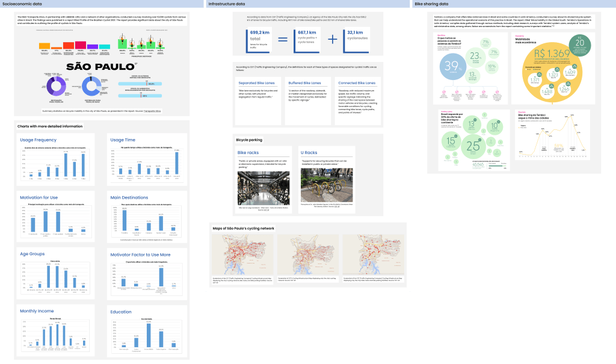This screenshot has height=364, width=616.
Task: Click the large plus sign symbol
Action: 333,40
